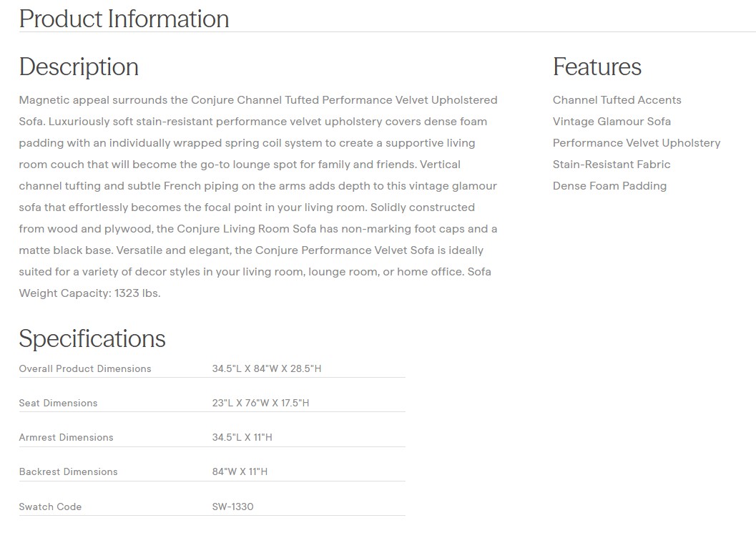
Task: Select the 84"W X 11"H backrest value
Action: click(240, 471)
